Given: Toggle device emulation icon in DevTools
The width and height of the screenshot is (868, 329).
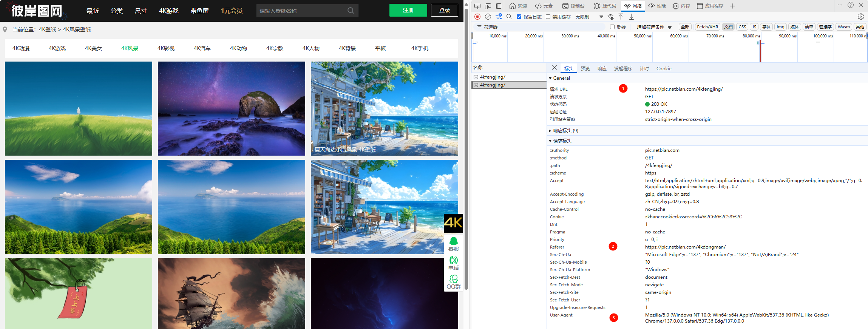Looking at the screenshot, I should coord(488,6).
